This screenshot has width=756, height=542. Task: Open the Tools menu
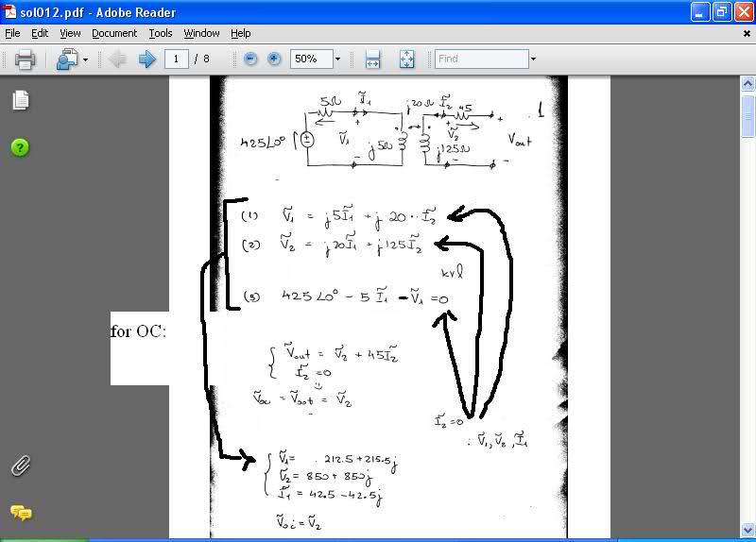[x=161, y=33]
